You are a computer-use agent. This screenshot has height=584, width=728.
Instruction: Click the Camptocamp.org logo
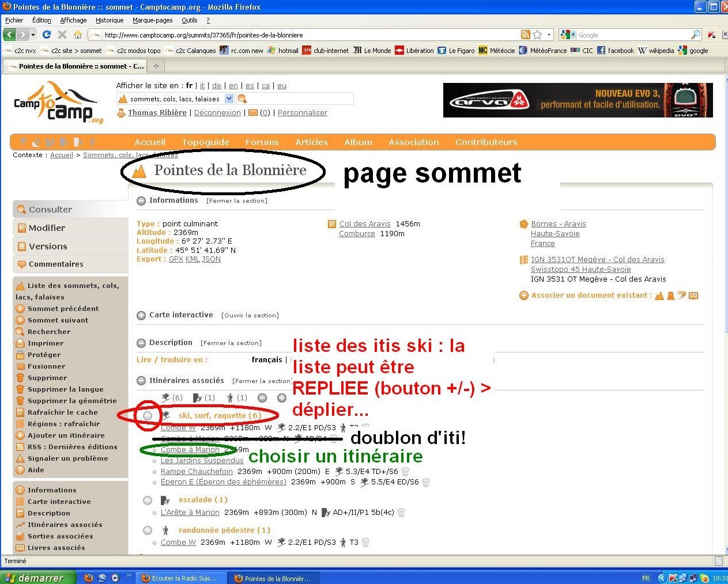[x=58, y=104]
